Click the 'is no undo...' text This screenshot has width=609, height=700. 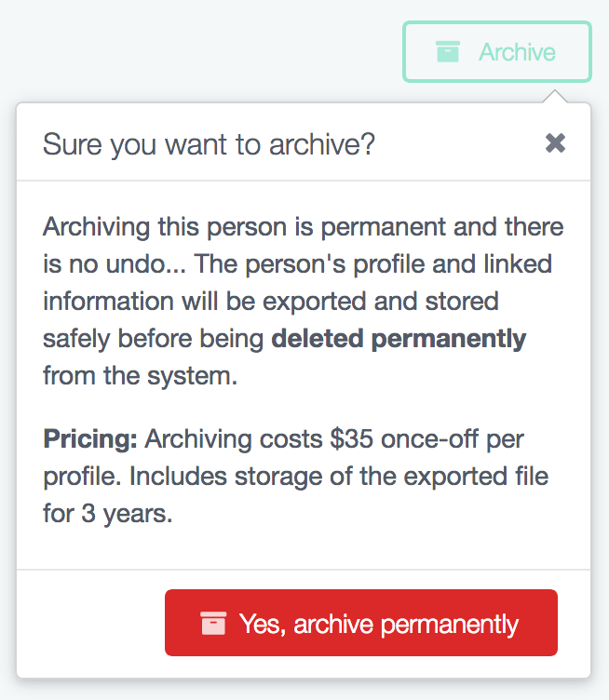point(115,263)
